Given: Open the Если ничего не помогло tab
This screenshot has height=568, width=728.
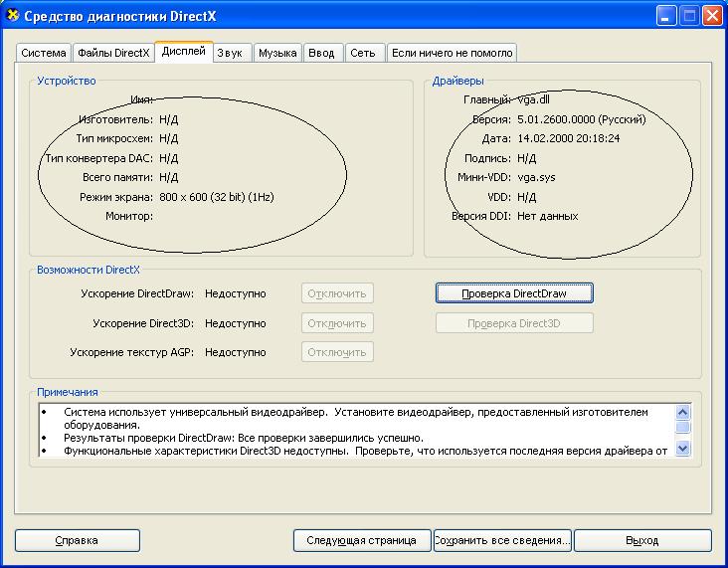Looking at the screenshot, I should (x=452, y=53).
